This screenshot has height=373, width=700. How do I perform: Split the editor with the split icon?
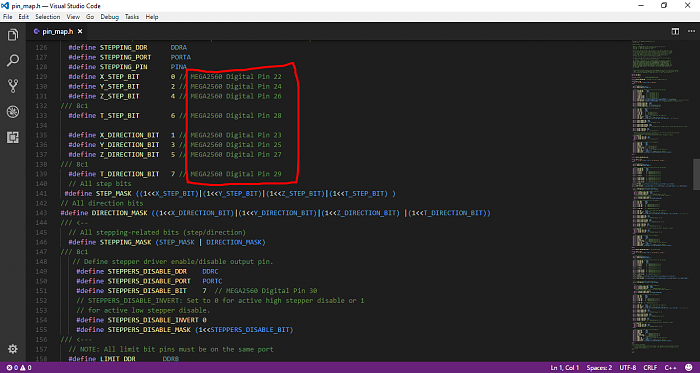675,32
